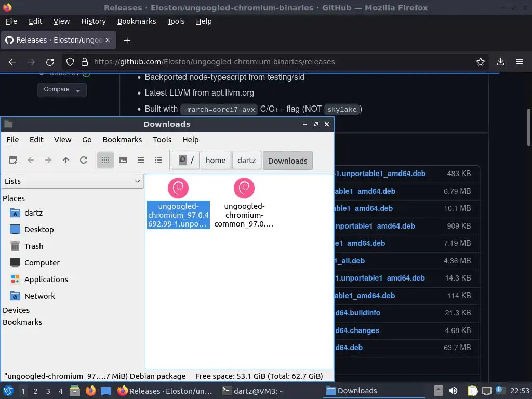This screenshot has width=532, height=399.
Task: Switch to detailed list view mode
Action: (158, 160)
